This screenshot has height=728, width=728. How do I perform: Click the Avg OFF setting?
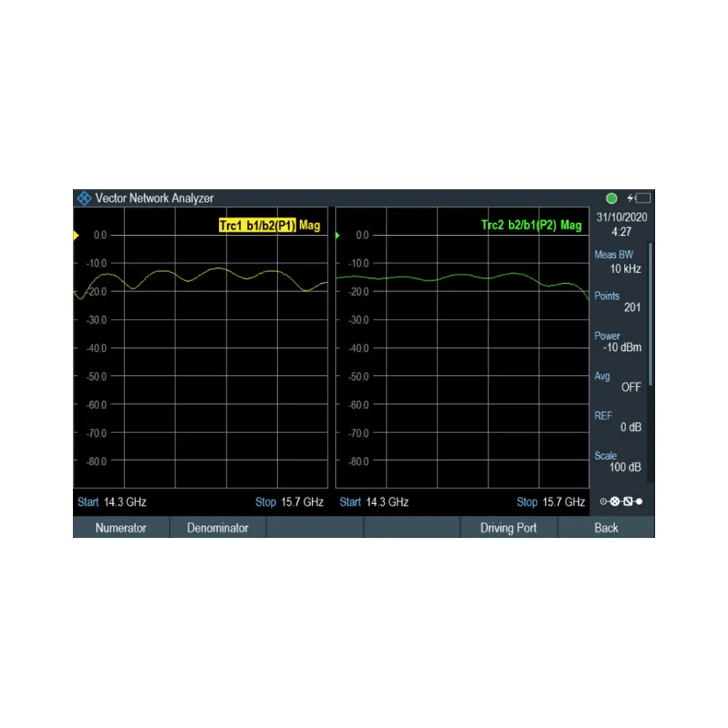point(618,381)
